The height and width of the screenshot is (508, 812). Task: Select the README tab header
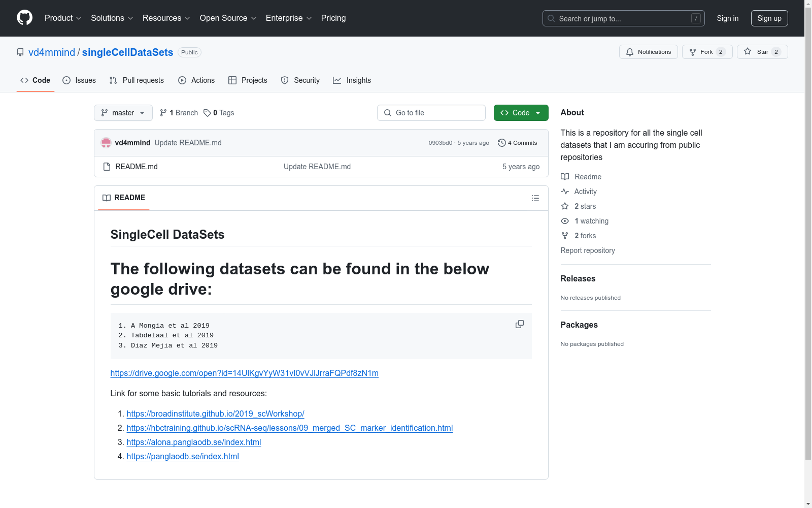tap(124, 198)
